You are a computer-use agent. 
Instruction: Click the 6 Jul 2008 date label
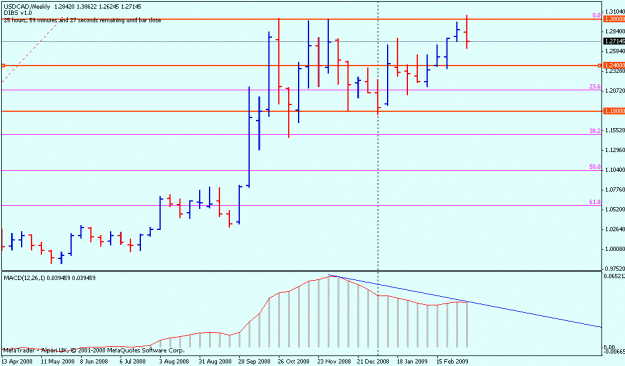[133, 362]
